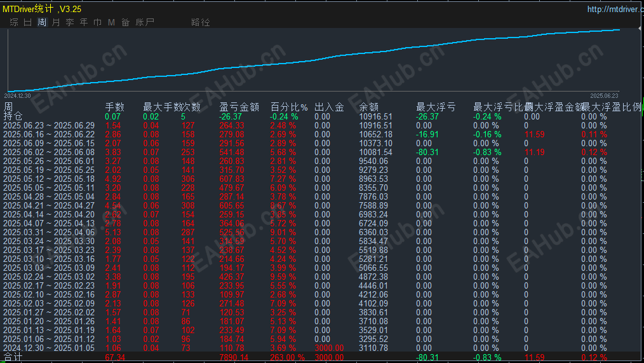Screen dimensions: 644x363
Task: Click balance value 10916.51 in 持仓 row
Action: (x=375, y=116)
